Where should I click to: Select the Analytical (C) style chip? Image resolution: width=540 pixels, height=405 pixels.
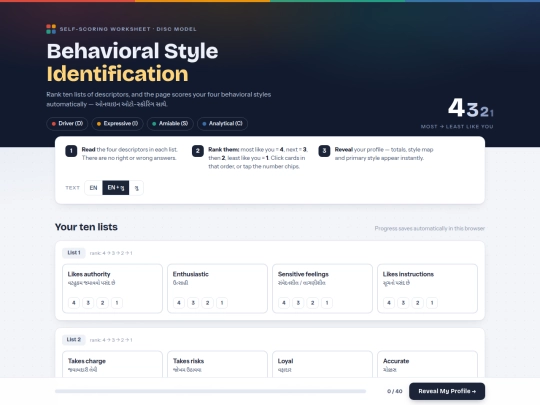(222, 124)
